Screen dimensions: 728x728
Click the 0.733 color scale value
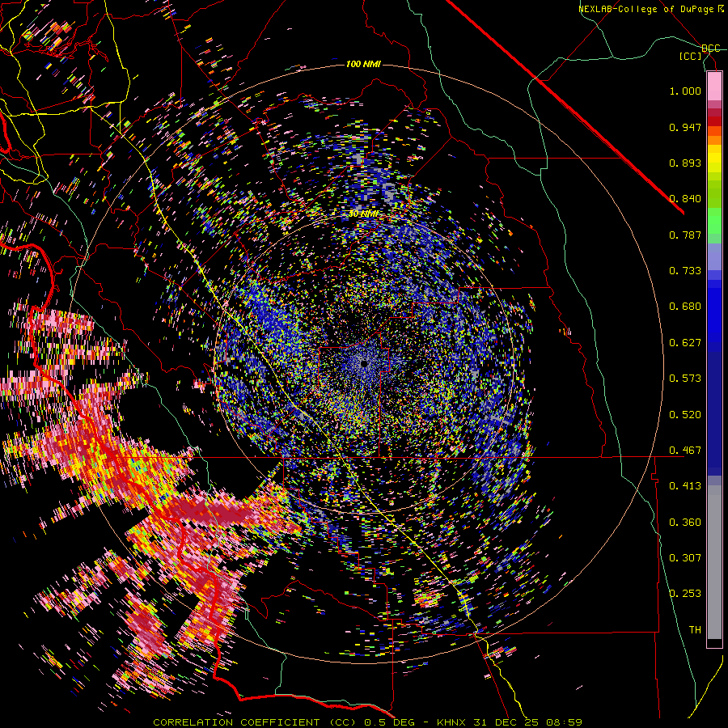tap(685, 271)
